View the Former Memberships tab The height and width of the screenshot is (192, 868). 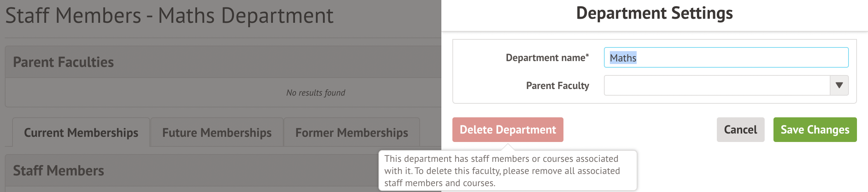pos(352,132)
